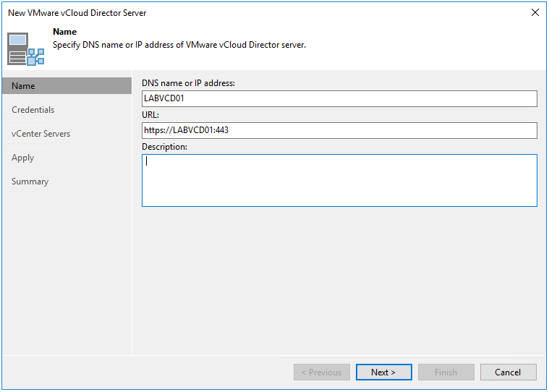The image size is (549, 392).
Task: Click the "URL:" label above the URL field
Action: point(150,115)
